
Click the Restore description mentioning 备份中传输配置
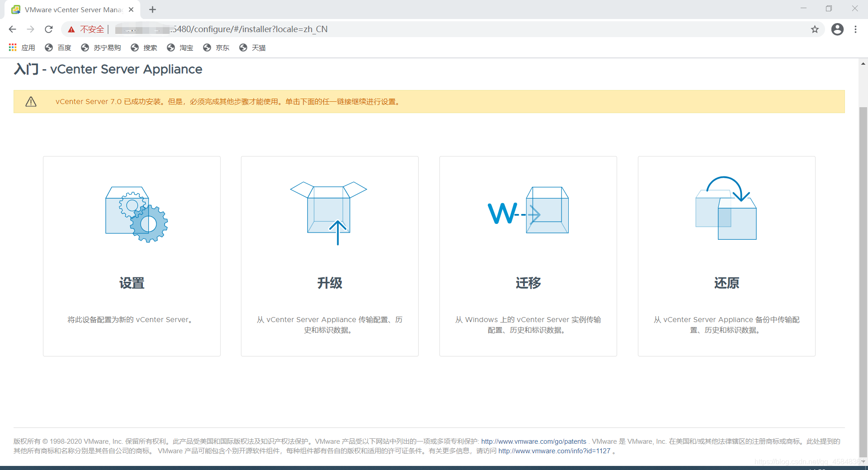click(726, 325)
